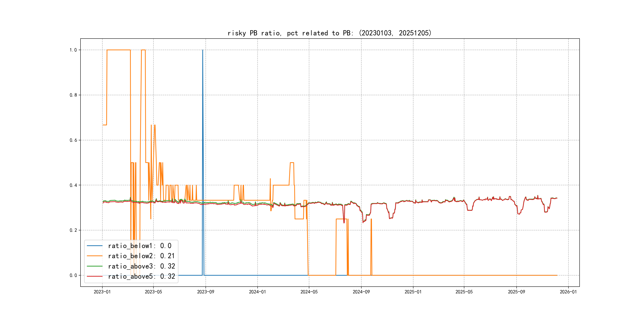This screenshot has height=322, width=644.
Task: Click the 0.8 y-axis tick label
Action: coord(73,95)
